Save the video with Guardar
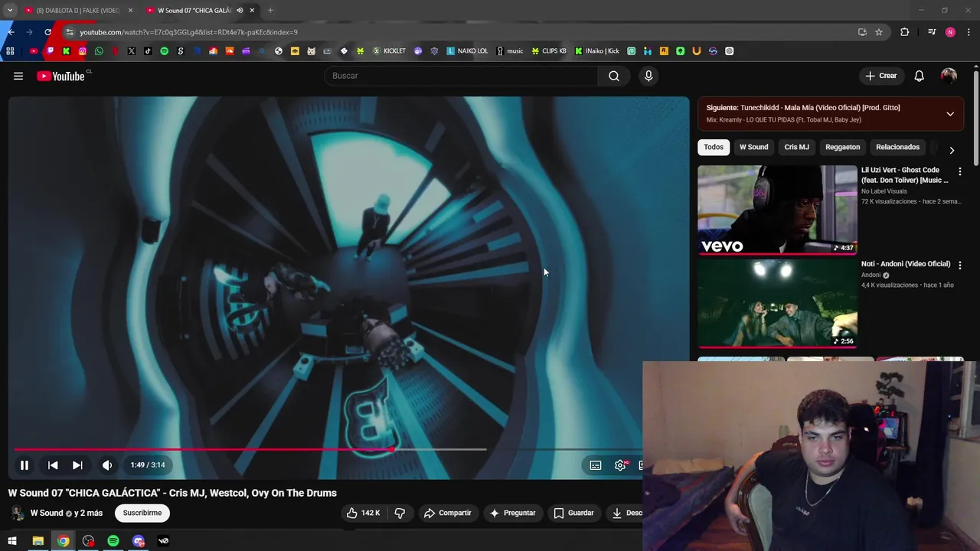Viewport: 980px width, 551px height. [574, 513]
